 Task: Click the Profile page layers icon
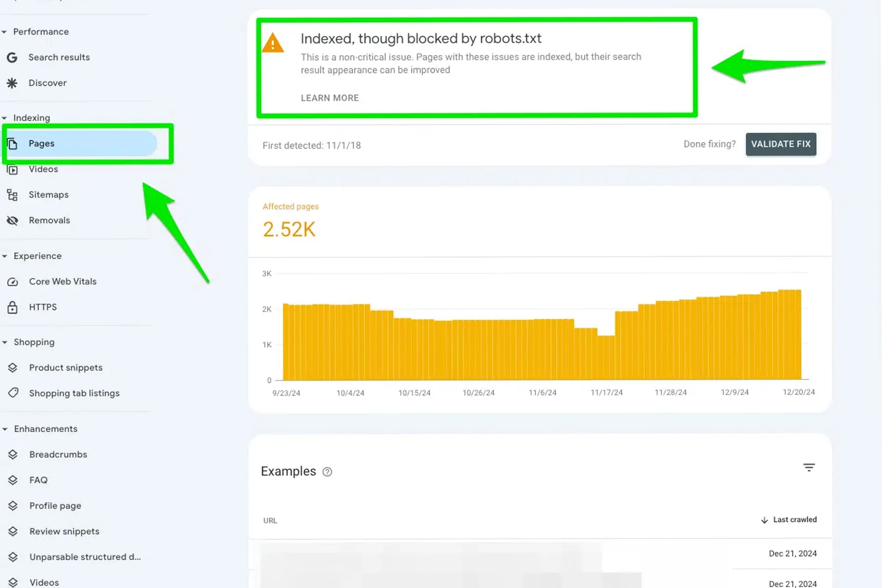tap(13, 506)
